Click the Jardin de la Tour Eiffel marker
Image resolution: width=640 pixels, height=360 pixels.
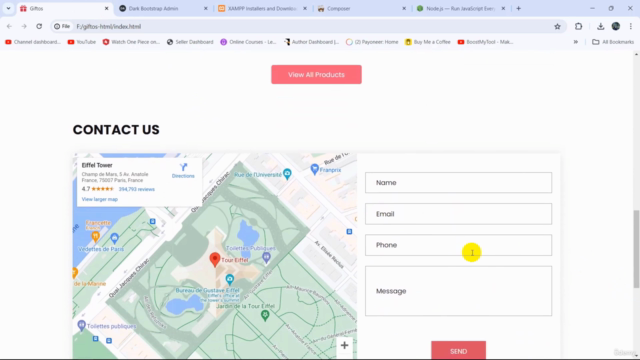pyautogui.click(x=265, y=315)
